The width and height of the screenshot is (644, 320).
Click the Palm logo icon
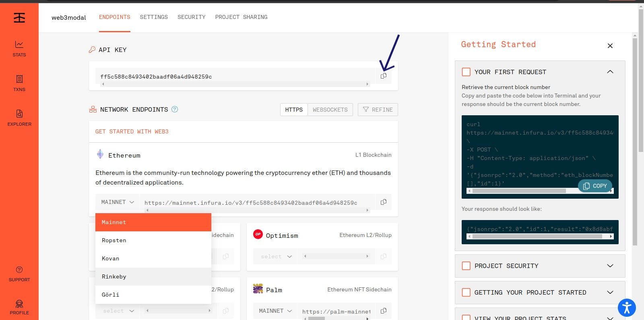pos(258,289)
